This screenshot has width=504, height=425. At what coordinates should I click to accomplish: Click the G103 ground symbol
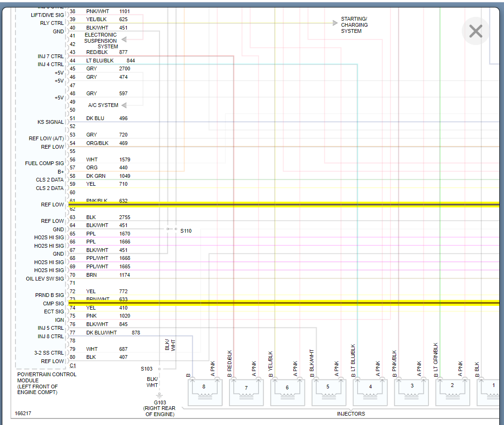[160, 395]
